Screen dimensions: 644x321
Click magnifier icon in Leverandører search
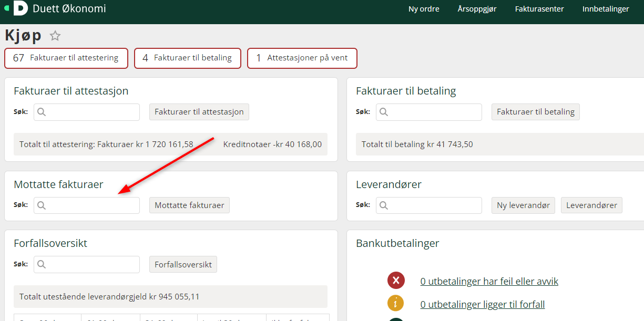pos(384,205)
